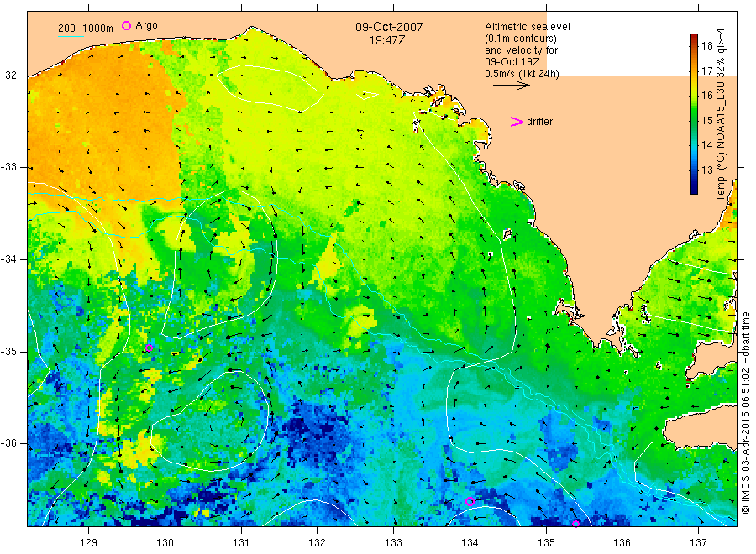Select the Argo float marker near 135.4E

(x=575, y=524)
